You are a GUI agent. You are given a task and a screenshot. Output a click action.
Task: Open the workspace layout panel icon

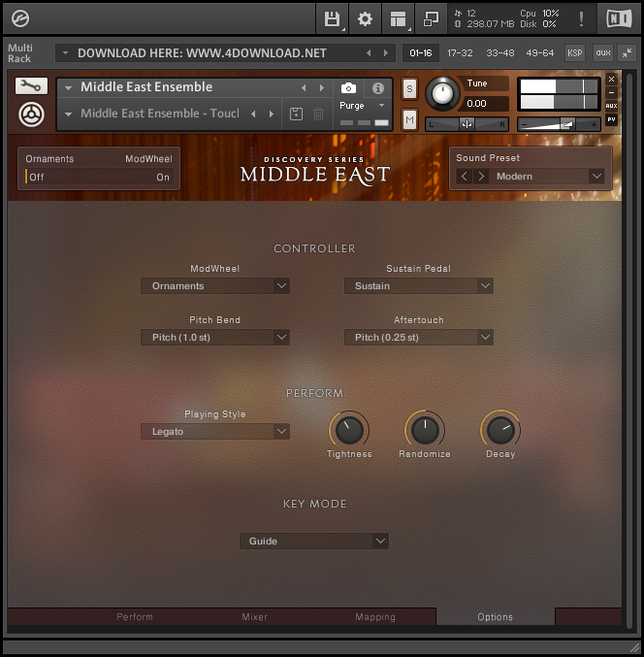coord(398,18)
